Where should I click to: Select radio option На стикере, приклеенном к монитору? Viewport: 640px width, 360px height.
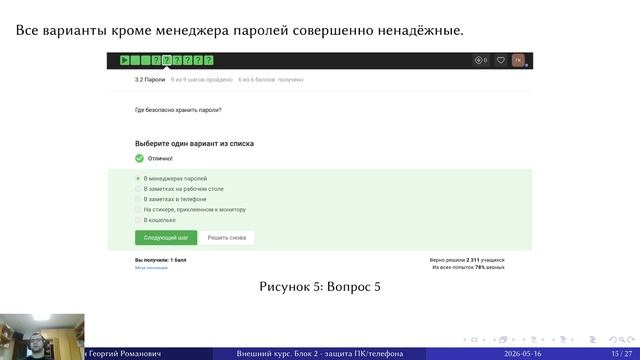click(x=138, y=209)
